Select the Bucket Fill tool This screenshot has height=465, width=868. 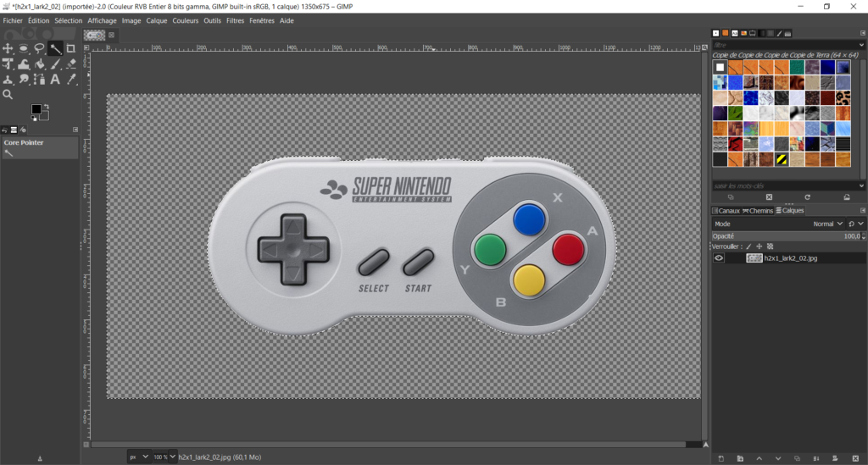pos(39,64)
